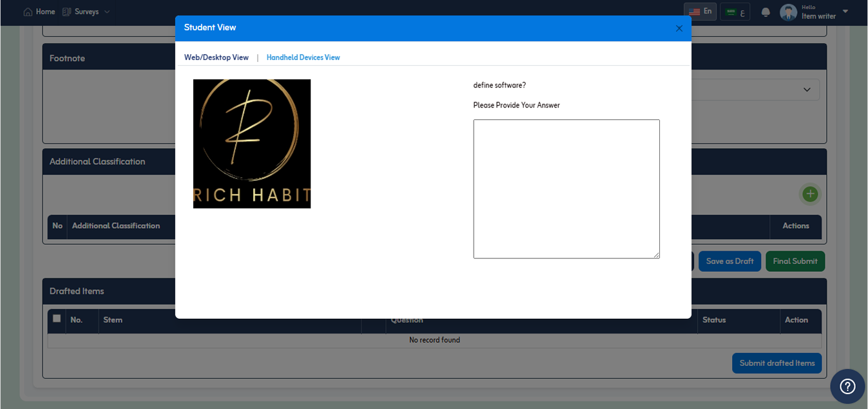Click the Question column header
868x409 pixels.
point(407,320)
